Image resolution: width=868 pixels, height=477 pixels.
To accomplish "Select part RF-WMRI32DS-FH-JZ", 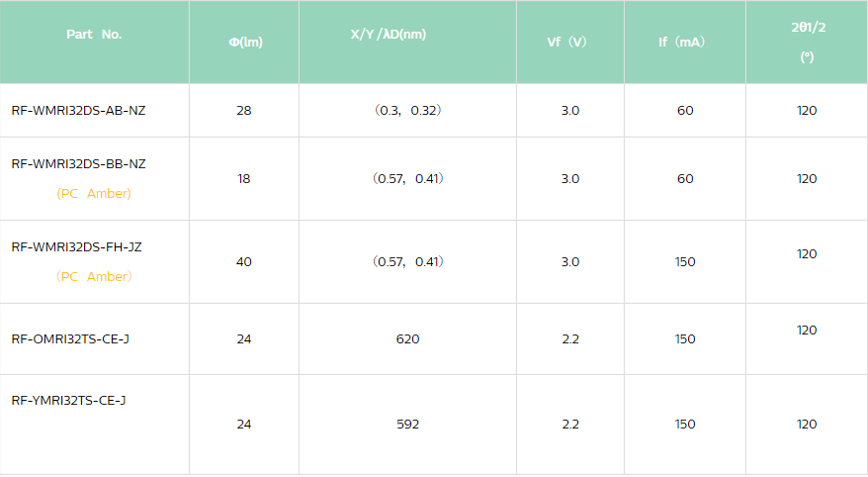I will point(76,246).
